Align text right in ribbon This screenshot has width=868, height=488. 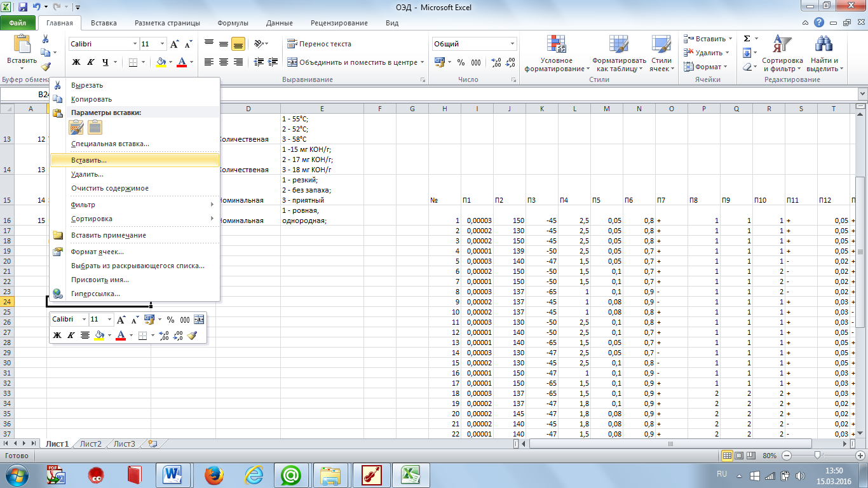click(238, 62)
